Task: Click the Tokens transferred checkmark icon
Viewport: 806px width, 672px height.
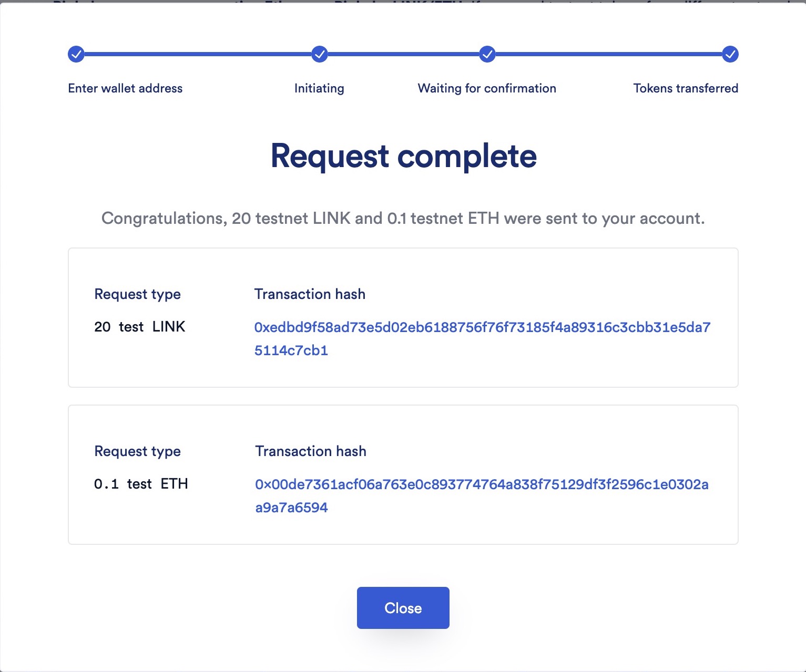Action: [730, 54]
